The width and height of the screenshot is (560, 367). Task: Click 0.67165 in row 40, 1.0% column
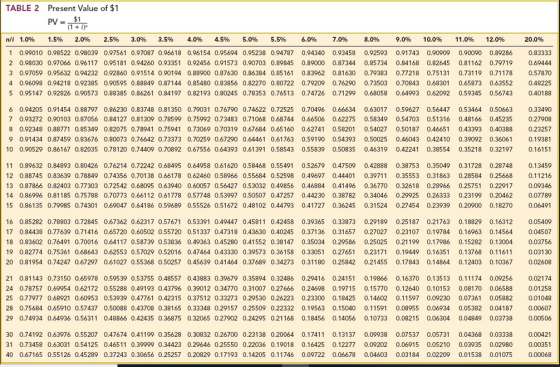click(31, 355)
